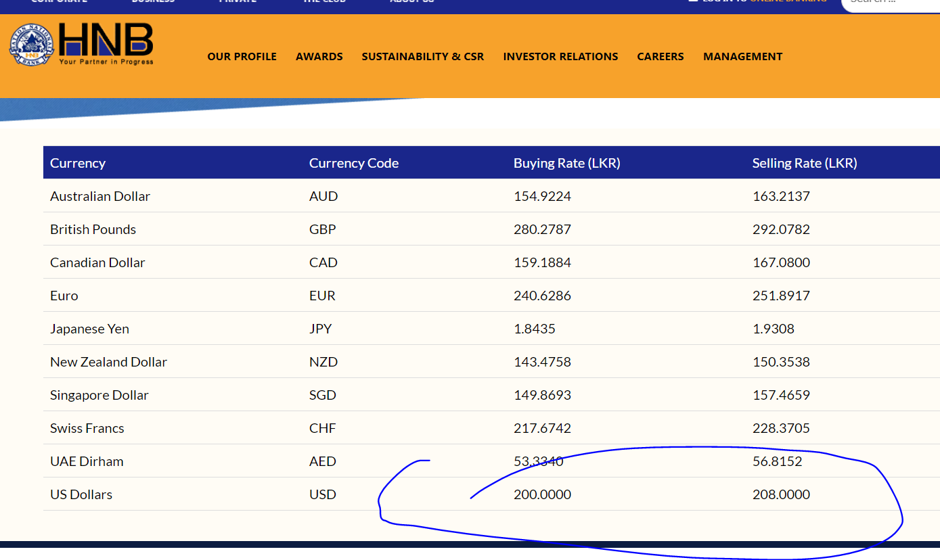This screenshot has height=560, width=940.
Task: Click the CHF currency code
Action: pos(323,428)
